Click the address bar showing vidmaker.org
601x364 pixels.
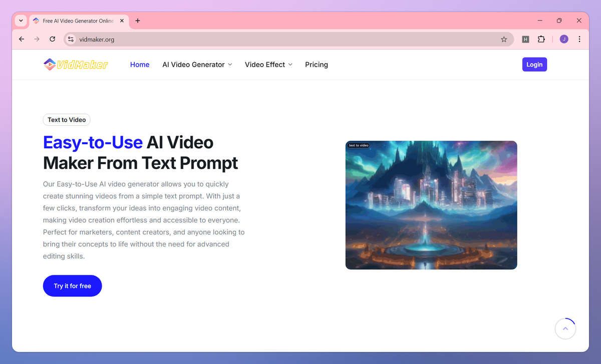(x=200, y=39)
